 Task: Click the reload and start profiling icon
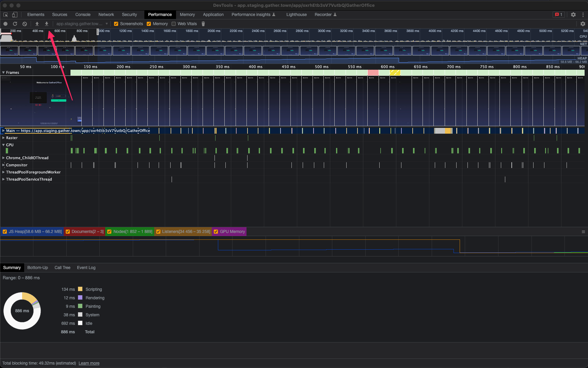(15, 24)
